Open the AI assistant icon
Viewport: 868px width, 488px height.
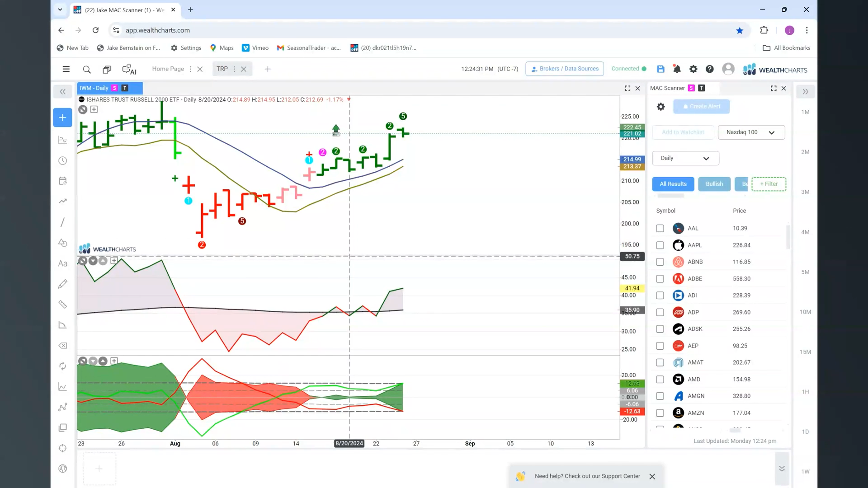(x=129, y=69)
